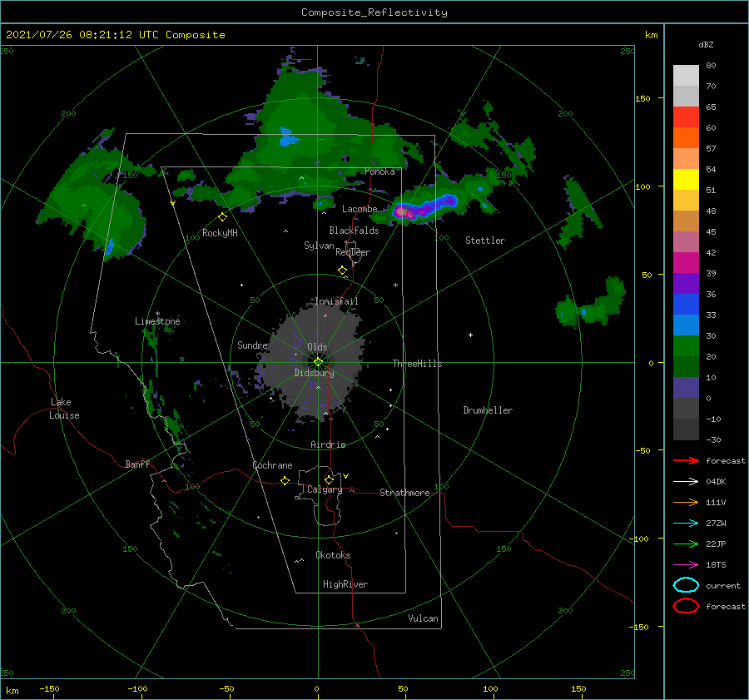The height and width of the screenshot is (700, 749).
Task: Click the yellow diamond marker above Calgary label
Action: (x=329, y=479)
